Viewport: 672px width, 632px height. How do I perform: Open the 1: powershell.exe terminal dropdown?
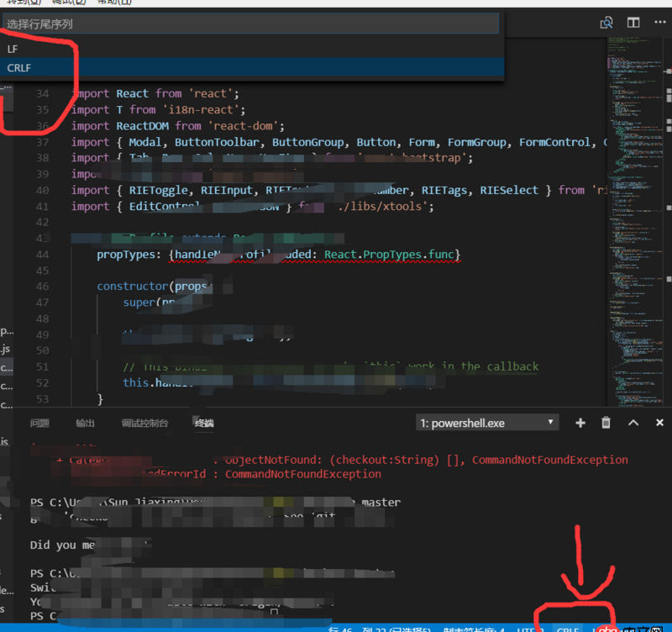pos(487,423)
